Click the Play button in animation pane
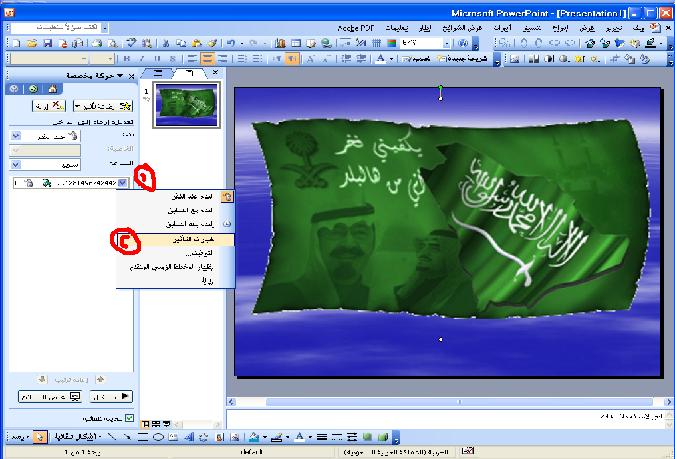 (111, 397)
